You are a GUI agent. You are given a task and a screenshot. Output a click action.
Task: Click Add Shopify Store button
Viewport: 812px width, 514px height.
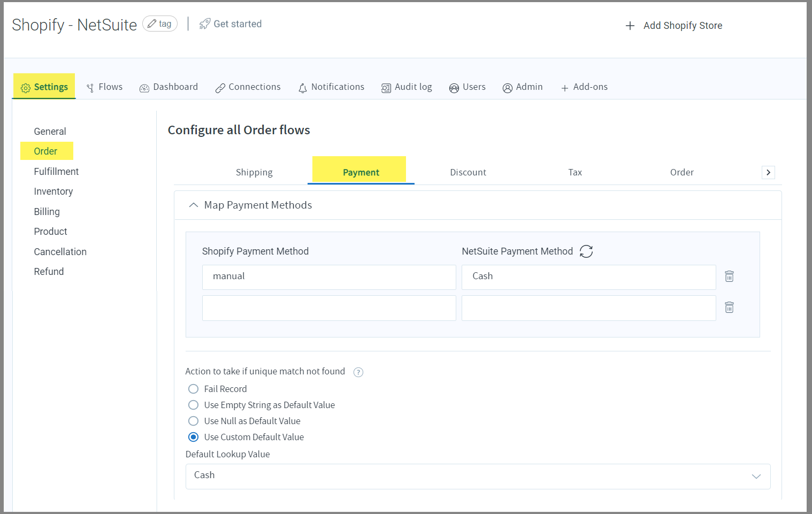pos(674,26)
